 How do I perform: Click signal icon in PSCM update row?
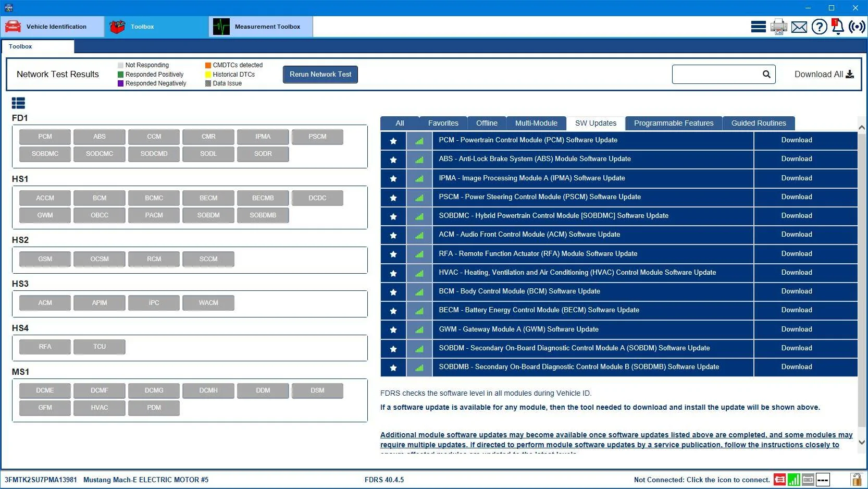[419, 197]
